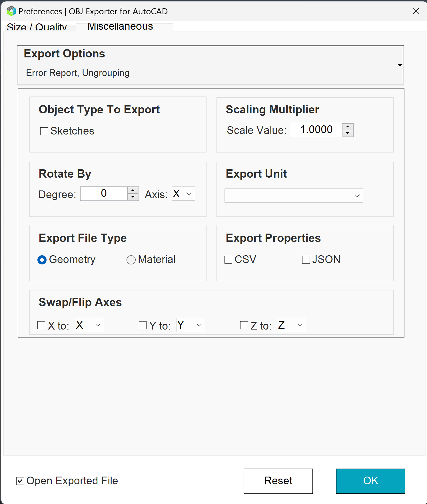Select the Material radio button
Screen dimensions: 427x504
click(131, 260)
